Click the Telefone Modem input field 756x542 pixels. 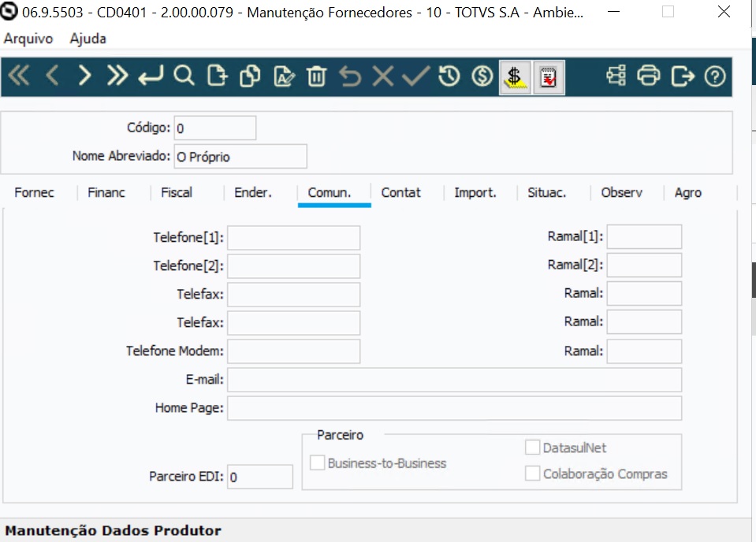click(293, 351)
